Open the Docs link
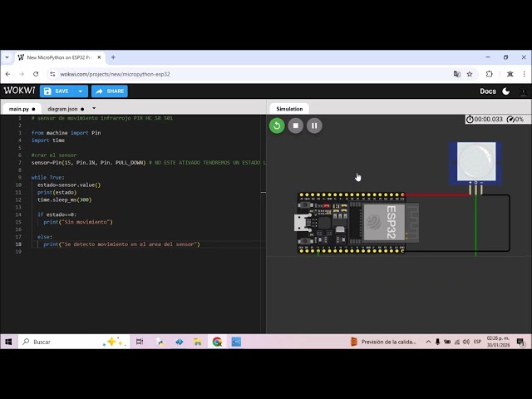 (488, 91)
